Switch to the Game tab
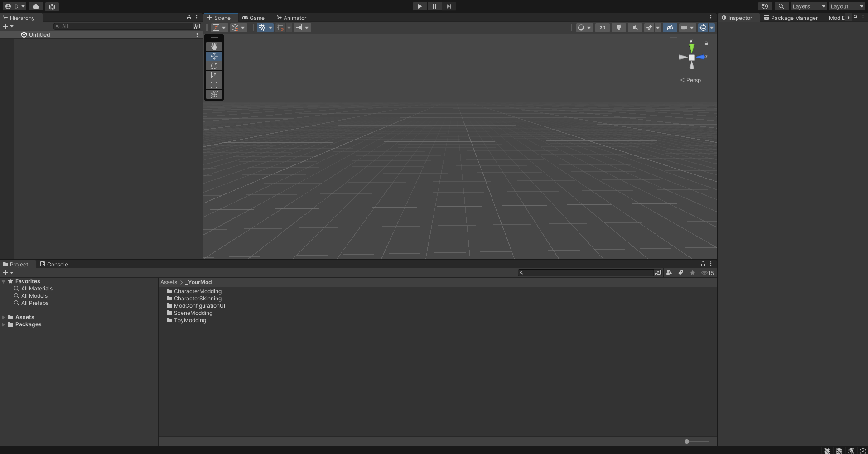Viewport: 868px width, 454px height. 253,18
